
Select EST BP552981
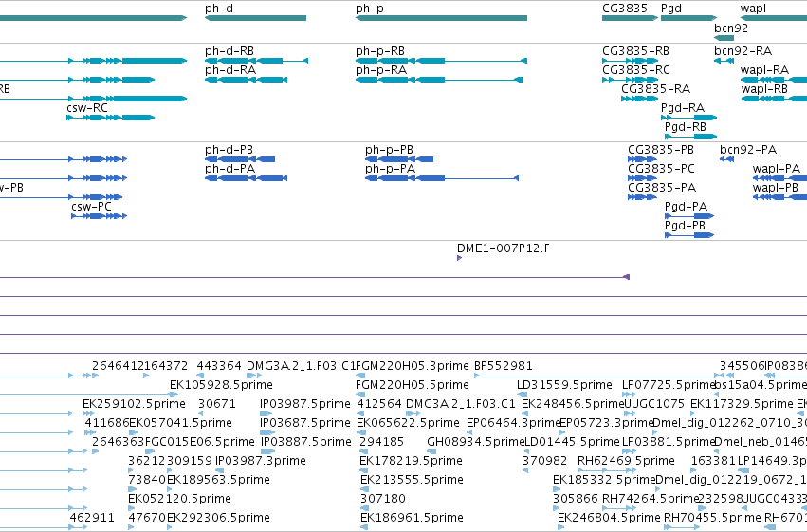tap(503, 366)
